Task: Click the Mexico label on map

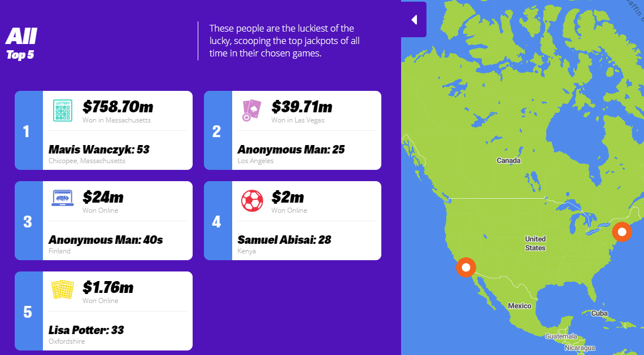Action: (520, 306)
